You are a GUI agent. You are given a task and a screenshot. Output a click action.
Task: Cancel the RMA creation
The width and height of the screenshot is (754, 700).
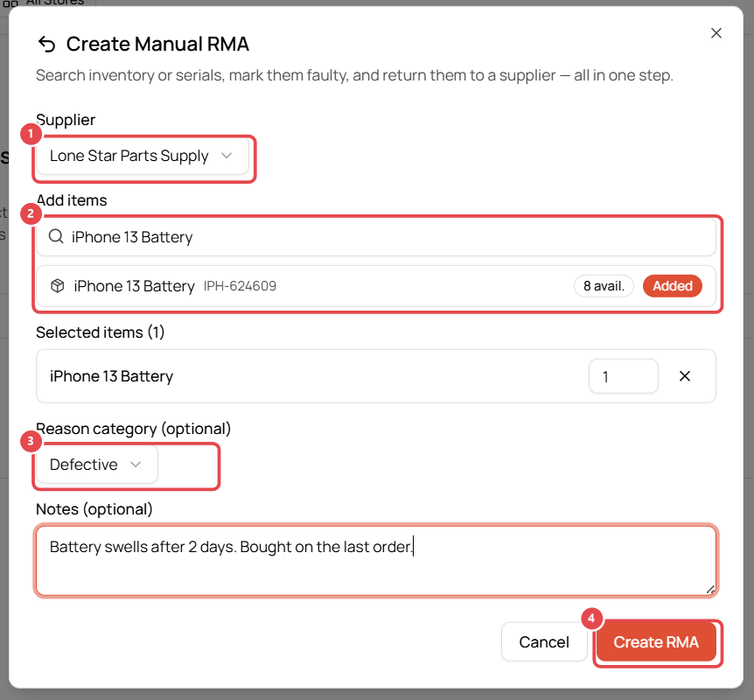coord(544,642)
